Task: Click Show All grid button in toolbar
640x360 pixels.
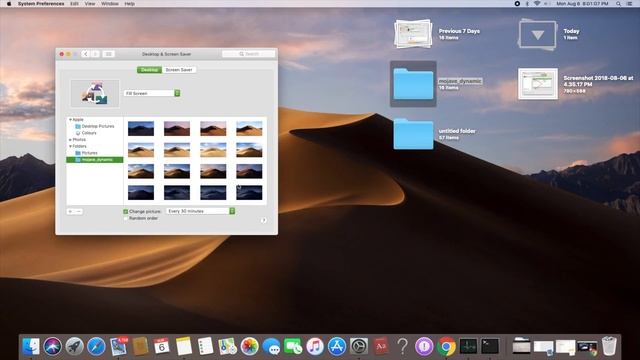Action: click(x=108, y=54)
